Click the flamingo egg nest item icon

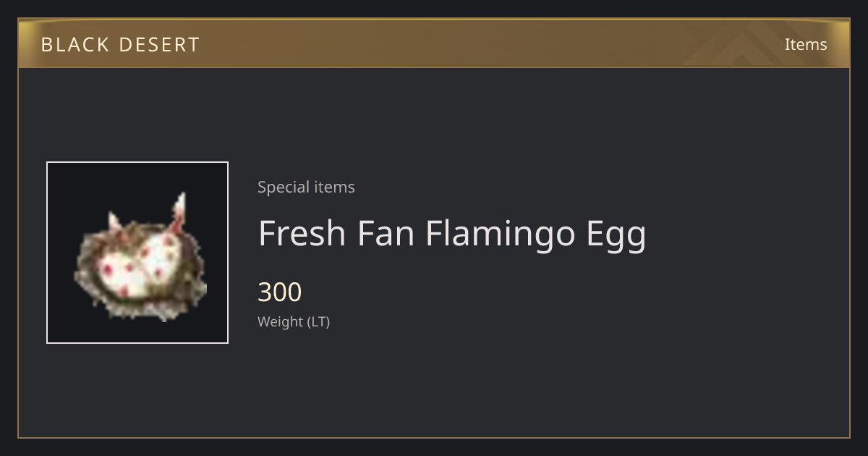[137, 253]
